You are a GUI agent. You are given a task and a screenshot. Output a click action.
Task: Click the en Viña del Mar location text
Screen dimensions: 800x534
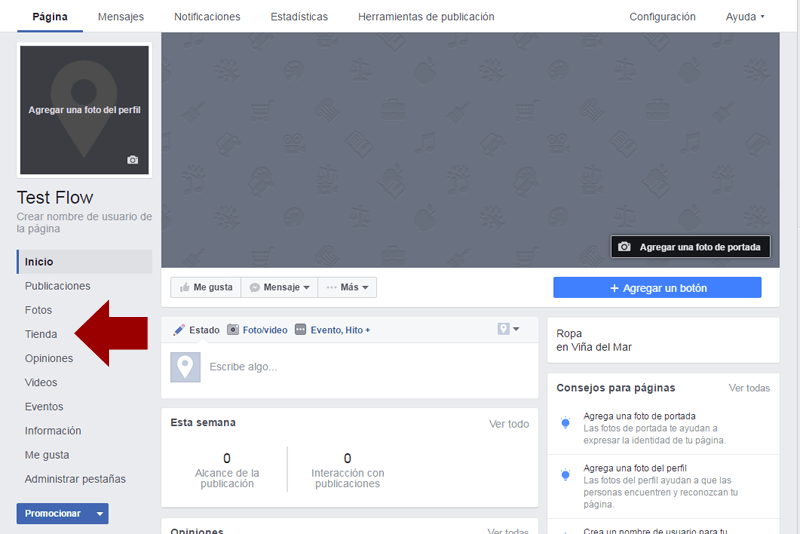pos(594,347)
